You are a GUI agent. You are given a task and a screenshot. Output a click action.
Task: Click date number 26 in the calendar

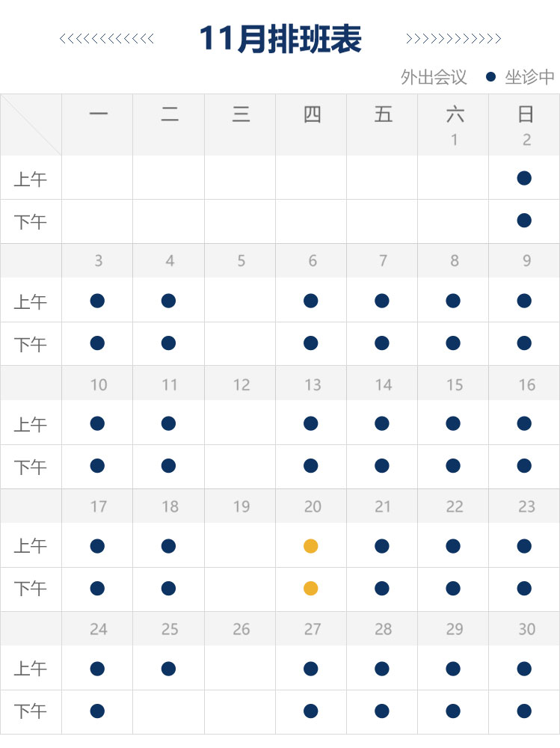coord(241,629)
